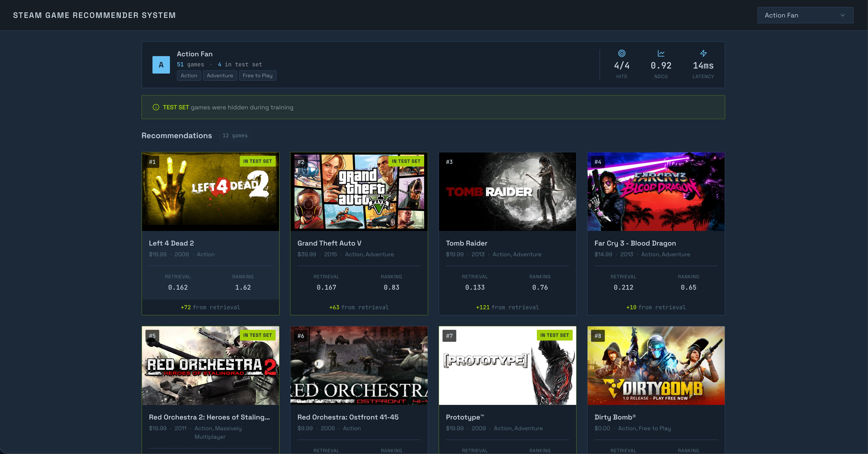Click the dropdown chevron arrow at top right

click(842, 15)
